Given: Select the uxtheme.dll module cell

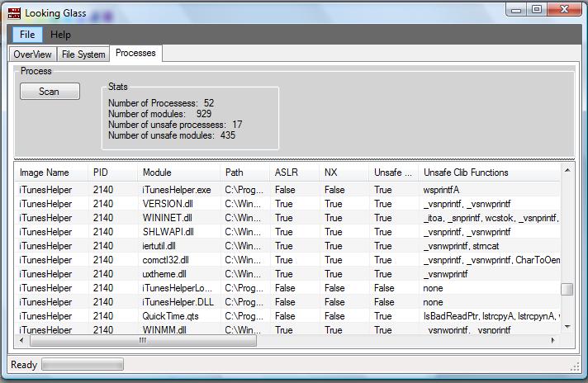Looking at the screenshot, I should pyautogui.click(x=164, y=274).
